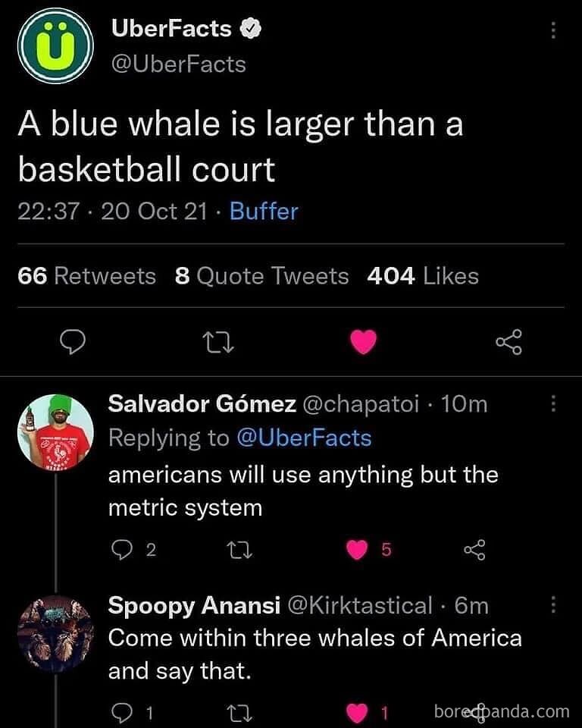Screen dimensions: 582x728
Task: Unlike the UberFacts blue whale tweet
Action: 364,344
